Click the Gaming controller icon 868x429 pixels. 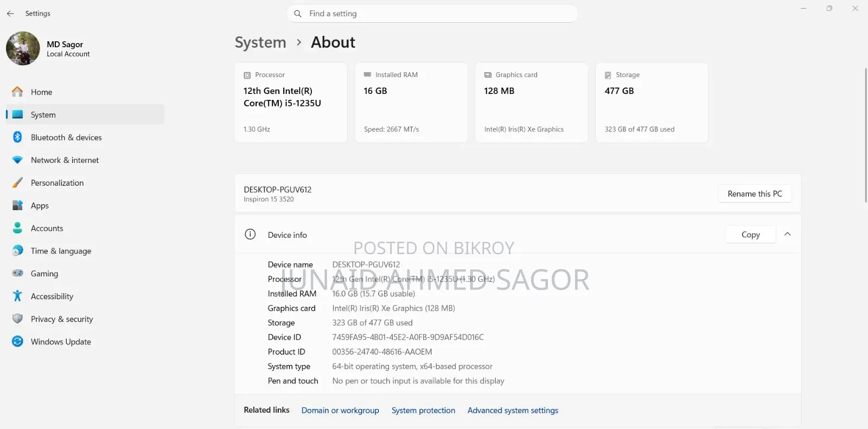17,274
